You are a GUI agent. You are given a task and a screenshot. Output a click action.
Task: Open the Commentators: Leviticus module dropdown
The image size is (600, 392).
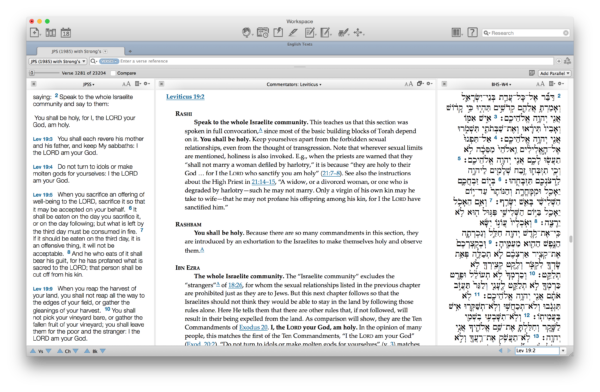(294, 84)
